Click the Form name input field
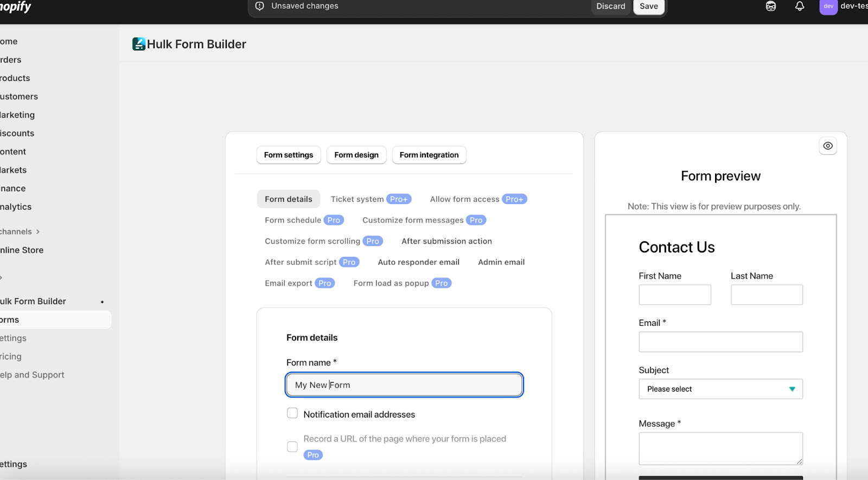Viewport: 868px width, 480px height. tap(404, 384)
